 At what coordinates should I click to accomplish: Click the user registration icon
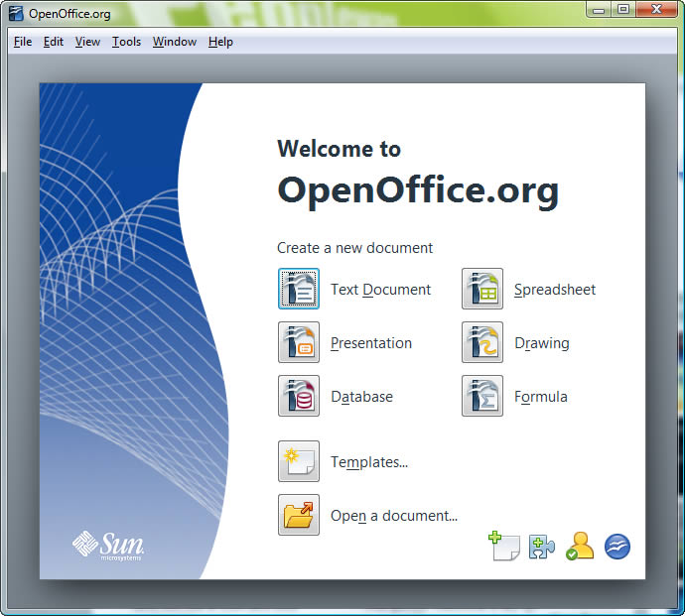click(580, 546)
